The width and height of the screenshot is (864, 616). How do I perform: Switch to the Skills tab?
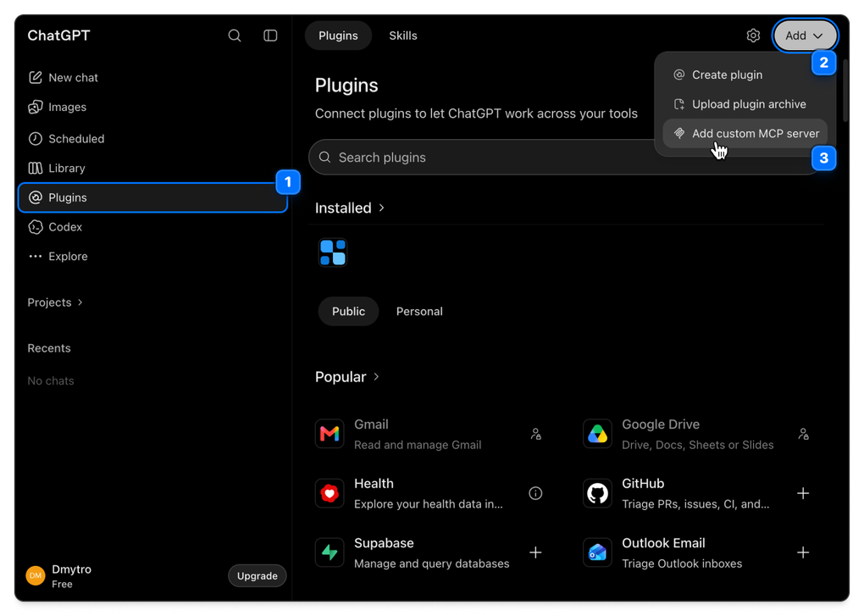(x=403, y=36)
